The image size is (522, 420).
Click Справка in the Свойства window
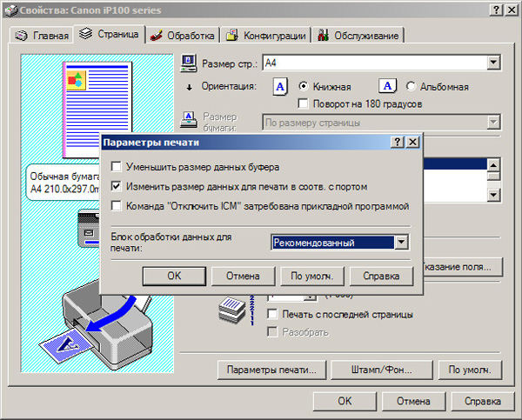(x=482, y=401)
